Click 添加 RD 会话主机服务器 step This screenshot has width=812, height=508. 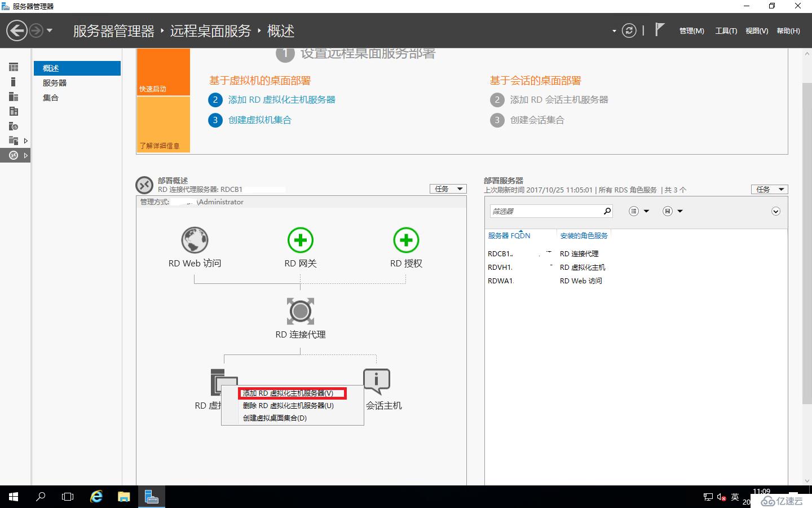click(x=559, y=100)
